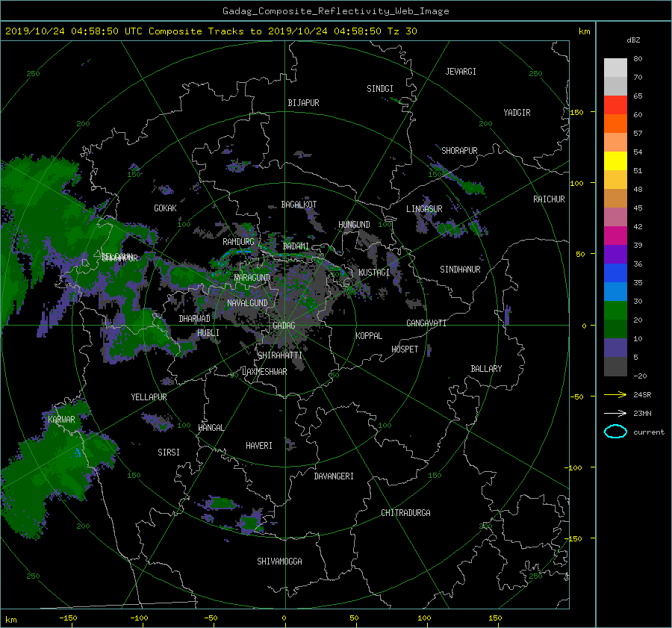Select the red 60 dBZ color swatch
The image size is (672, 628).
[615, 105]
